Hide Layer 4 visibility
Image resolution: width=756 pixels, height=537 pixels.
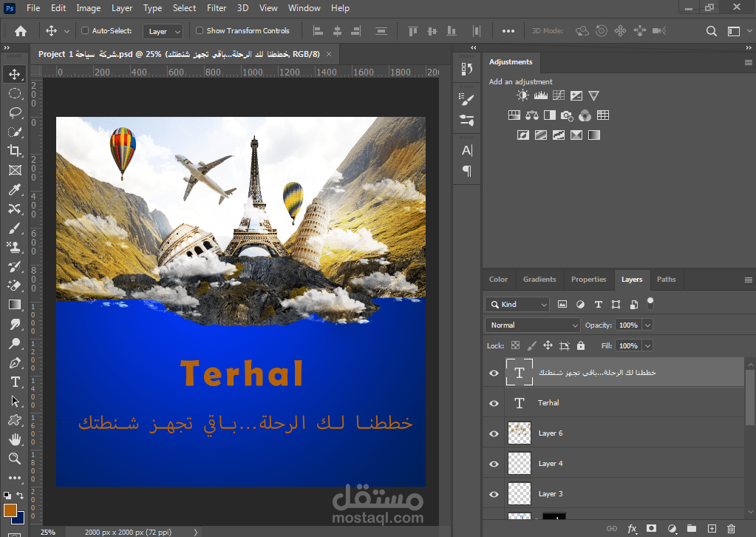pyautogui.click(x=494, y=464)
